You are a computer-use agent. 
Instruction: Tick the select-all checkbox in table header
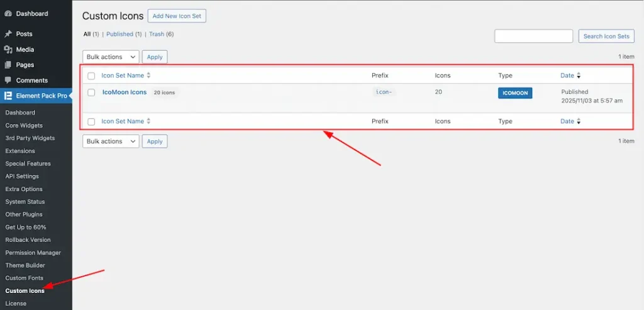pyautogui.click(x=91, y=76)
